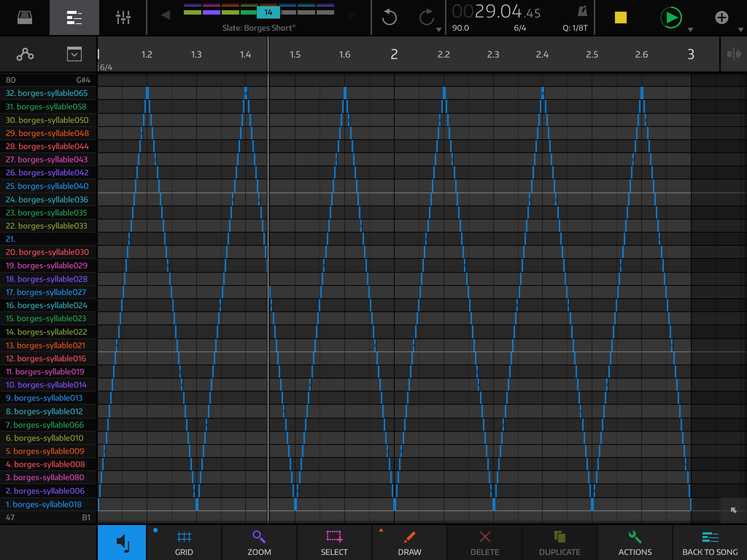Click the 47 B1 note row label

pos(48,518)
